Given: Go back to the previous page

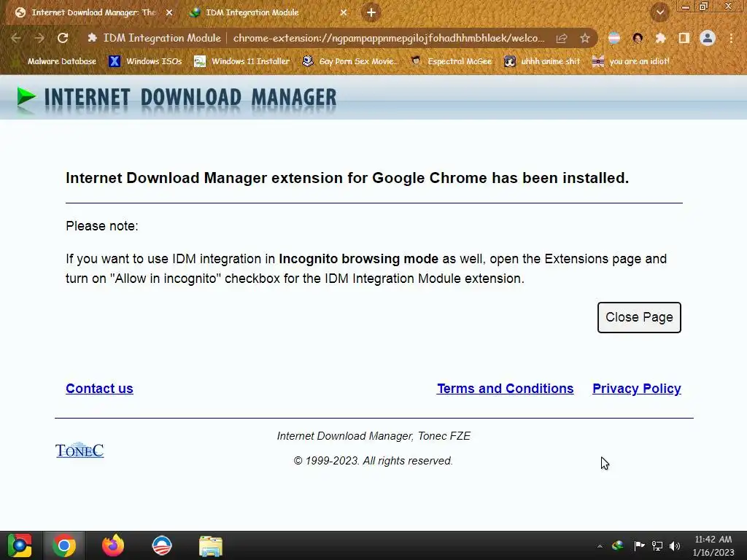Looking at the screenshot, I should 16,38.
